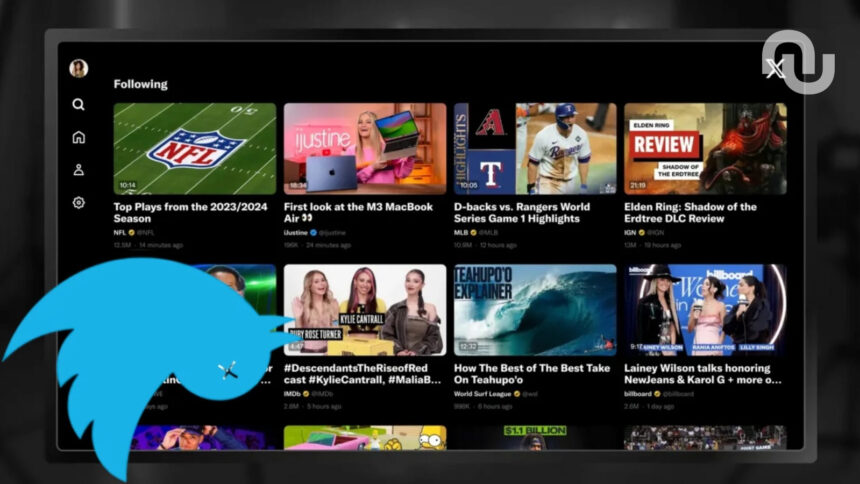Open title How The Best of The Best
This screenshot has width=860, height=484.
click(x=532, y=374)
